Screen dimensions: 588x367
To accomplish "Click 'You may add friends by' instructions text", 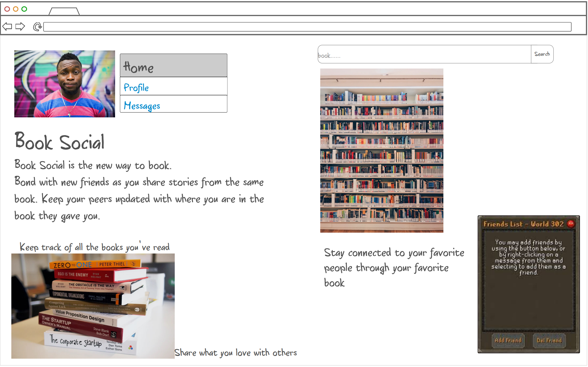I will tap(528, 257).
